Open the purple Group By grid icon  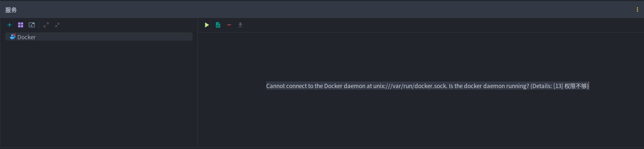tap(21, 25)
